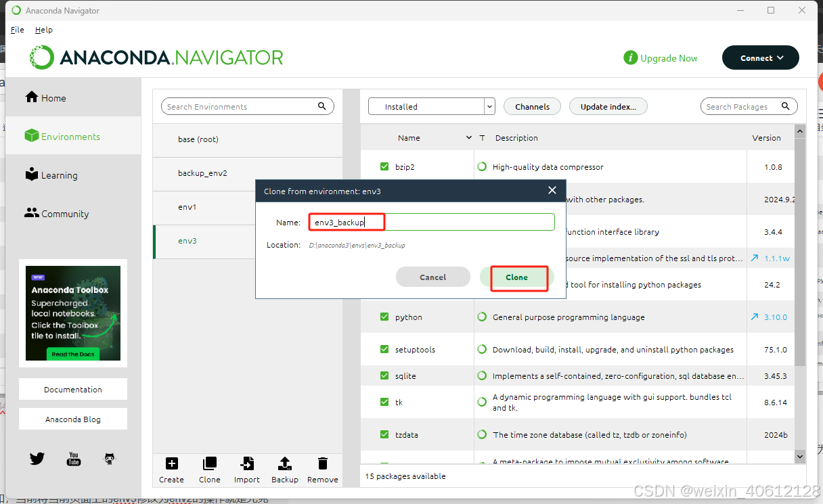Click the python version 3.10.0 text
The width and height of the screenshot is (823, 504).
[x=776, y=317]
